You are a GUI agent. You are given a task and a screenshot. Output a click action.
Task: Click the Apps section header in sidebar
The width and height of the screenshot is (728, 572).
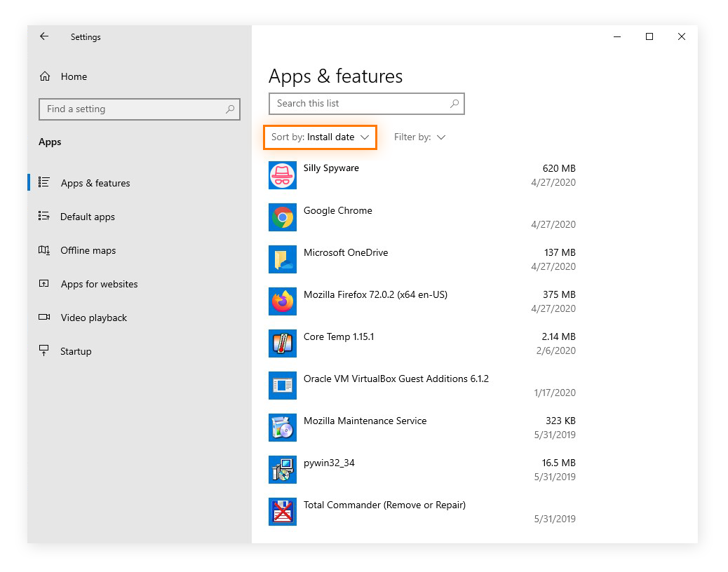pyautogui.click(x=50, y=142)
